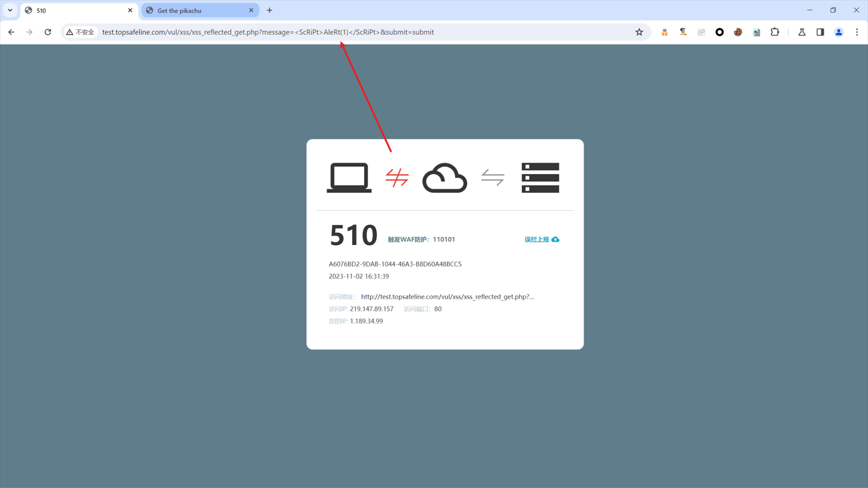The height and width of the screenshot is (488, 868).
Task: Expand the tab search dropdown arrow
Action: 10,11
